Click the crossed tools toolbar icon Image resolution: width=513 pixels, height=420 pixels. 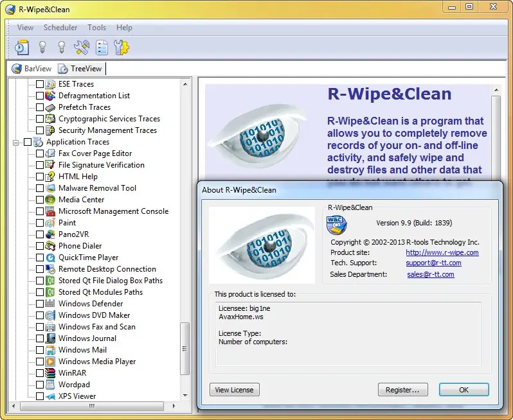pyautogui.click(x=82, y=48)
